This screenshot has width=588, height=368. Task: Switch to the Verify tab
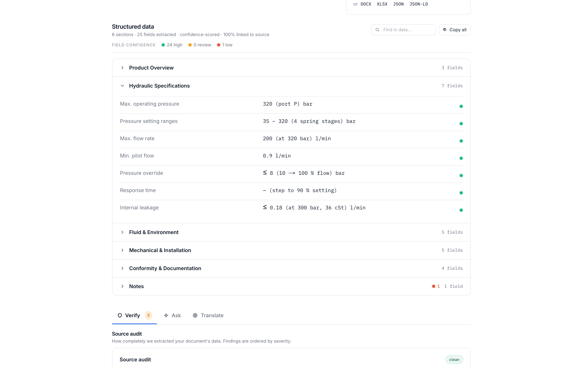(x=134, y=315)
